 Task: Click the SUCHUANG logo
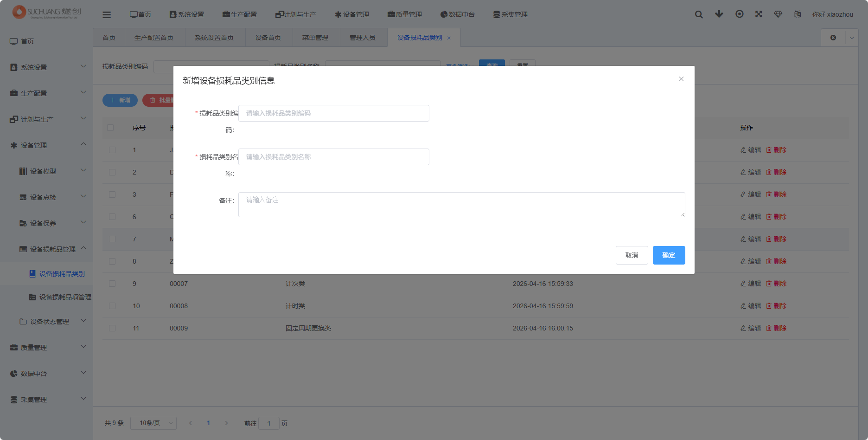click(46, 12)
